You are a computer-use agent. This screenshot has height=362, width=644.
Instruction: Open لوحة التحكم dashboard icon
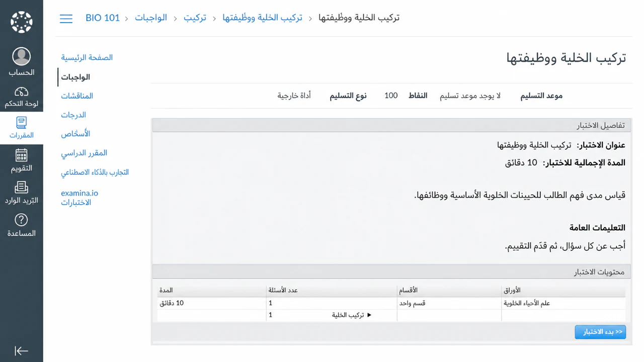click(22, 92)
